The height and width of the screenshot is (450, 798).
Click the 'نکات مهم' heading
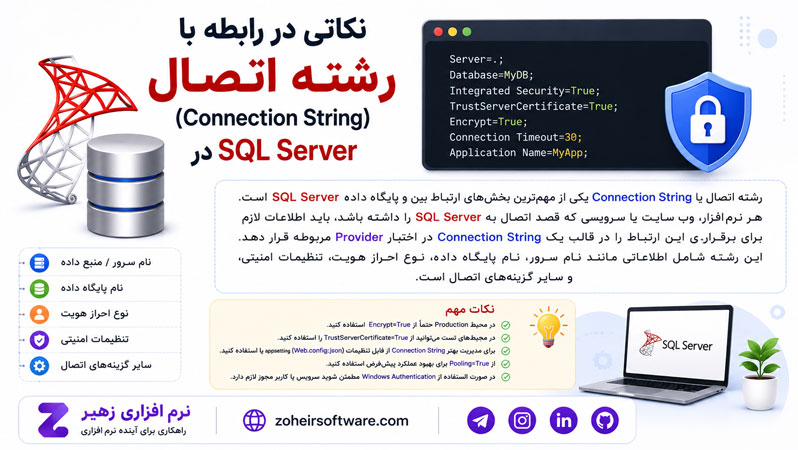469,309
